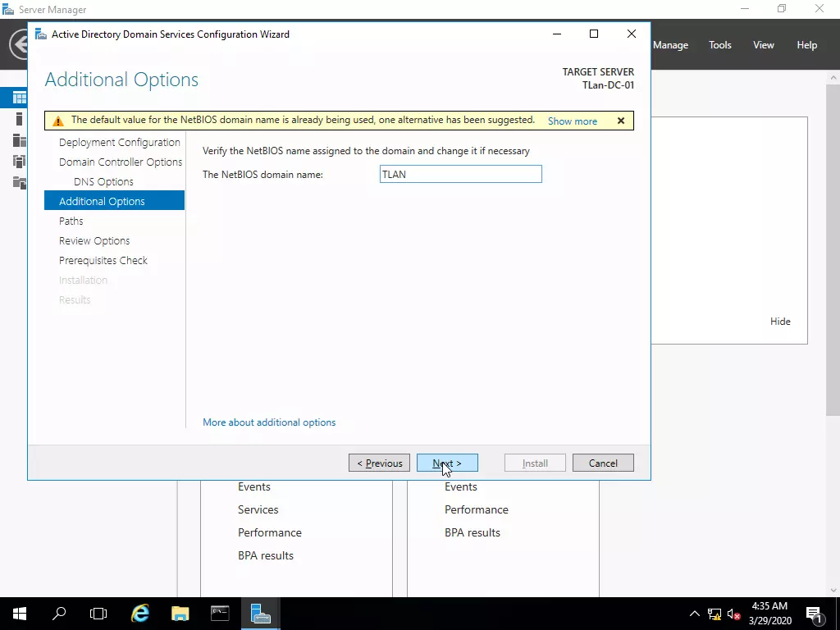
Task: Go to Prerequisites Check step
Action: point(103,260)
